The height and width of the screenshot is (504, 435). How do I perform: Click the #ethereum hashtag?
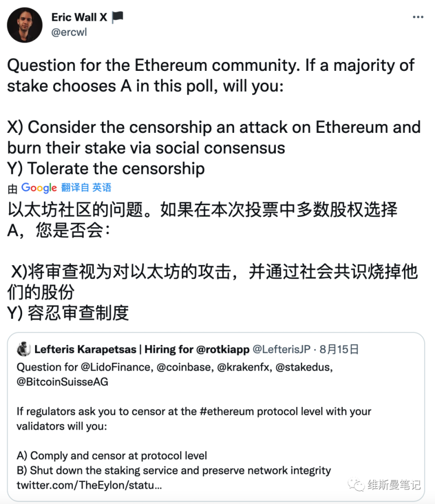[x=227, y=411]
